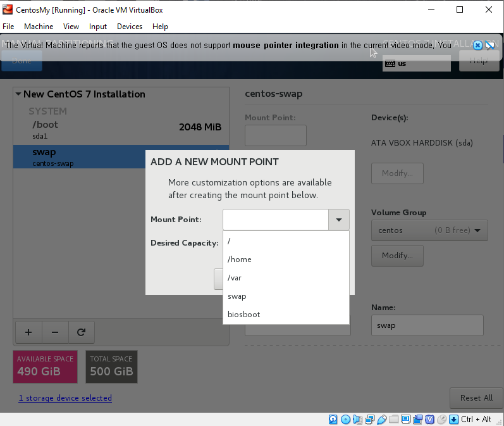Click the do-not-show-again notification icon

pos(490,46)
